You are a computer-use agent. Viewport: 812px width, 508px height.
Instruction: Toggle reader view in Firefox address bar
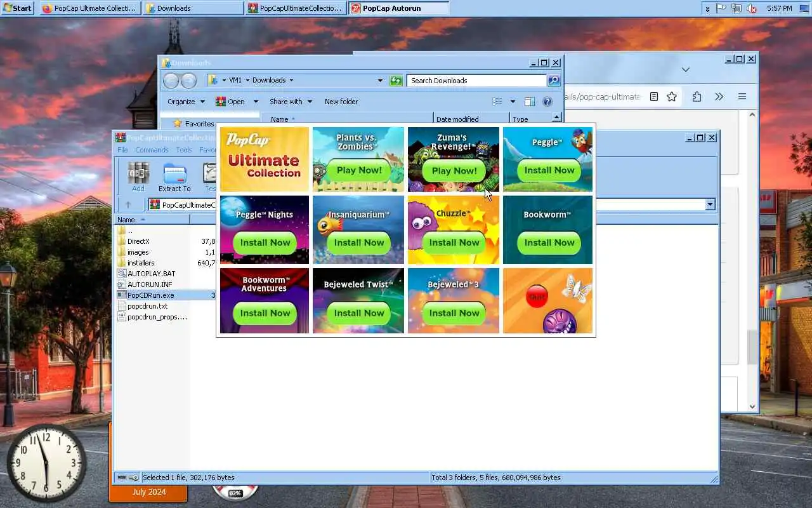[x=654, y=97]
